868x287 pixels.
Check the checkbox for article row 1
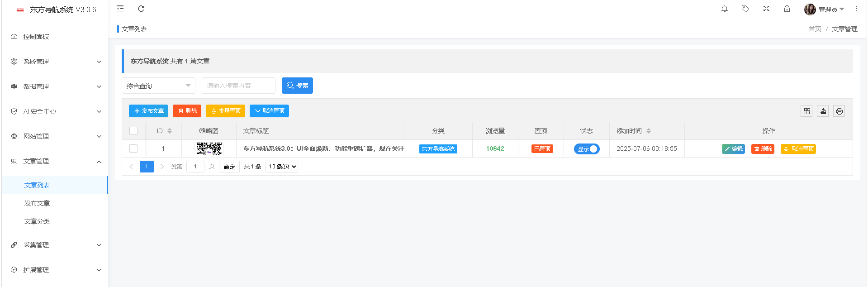133,148
